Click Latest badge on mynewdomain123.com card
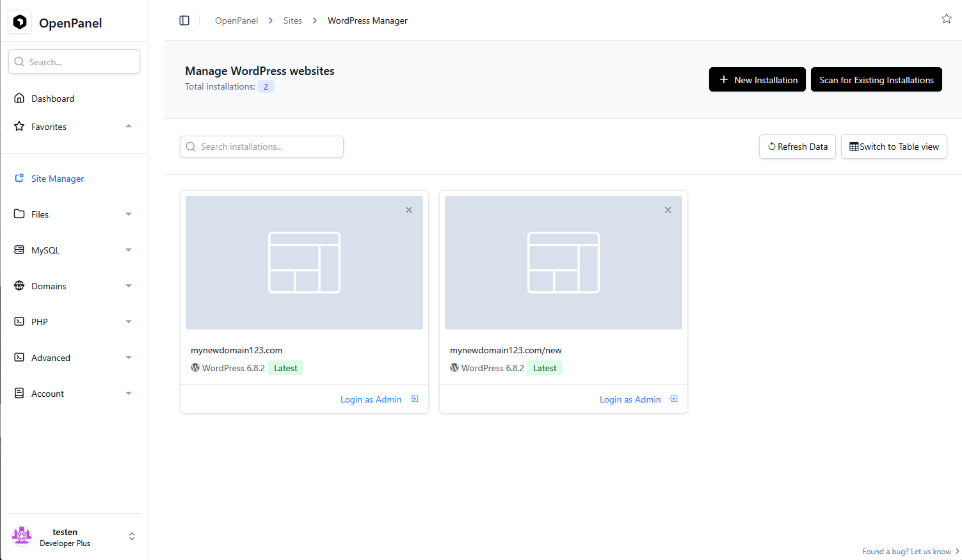 point(285,368)
